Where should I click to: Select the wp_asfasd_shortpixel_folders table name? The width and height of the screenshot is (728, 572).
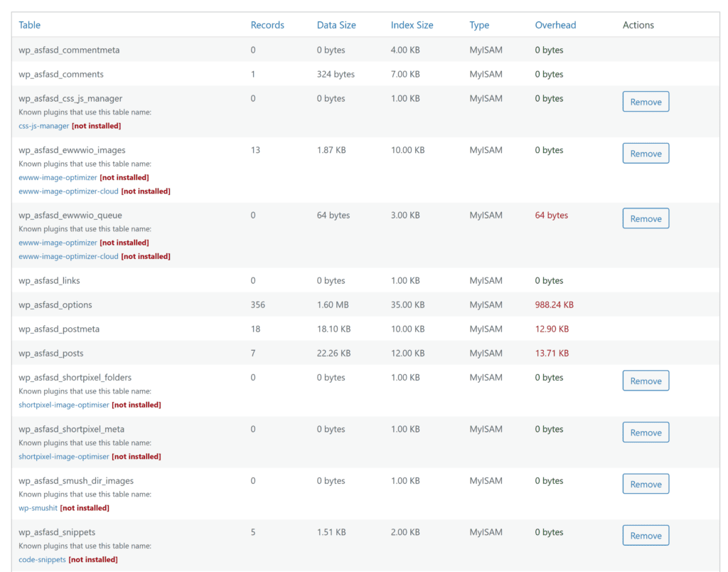point(75,377)
